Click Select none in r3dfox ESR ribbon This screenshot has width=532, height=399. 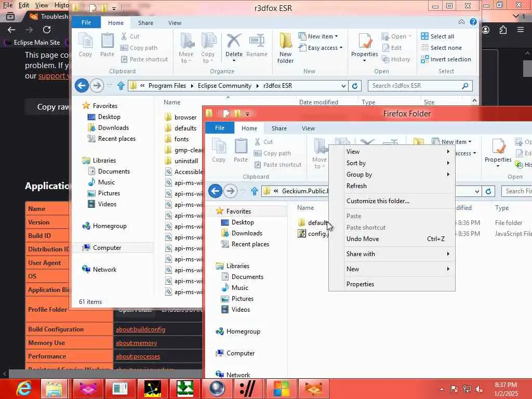click(x=442, y=48)
